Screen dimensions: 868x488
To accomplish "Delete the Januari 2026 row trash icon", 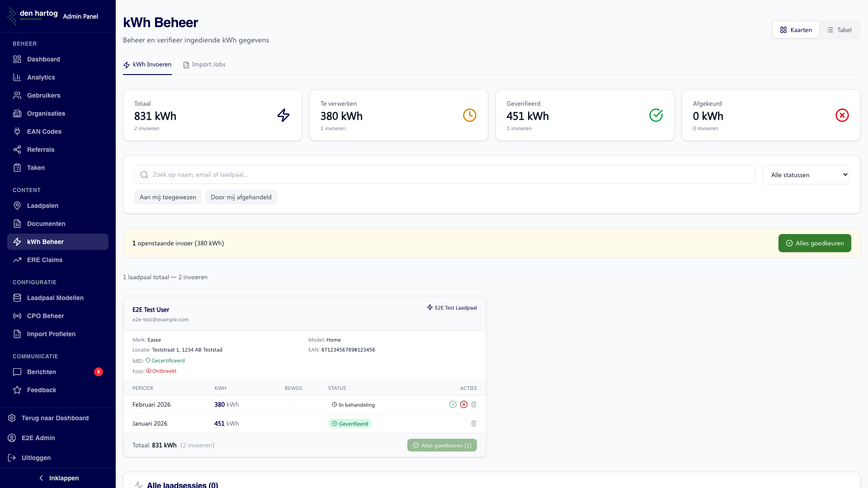I will click(474, 423).
